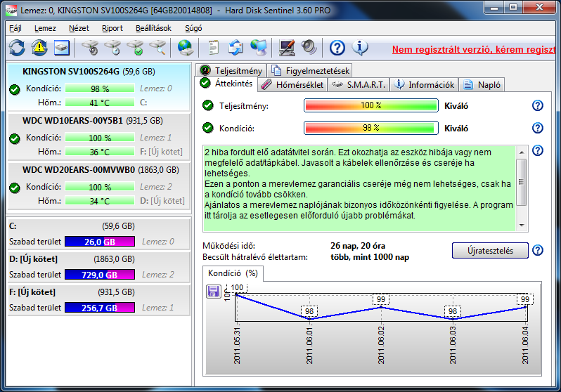561x392 pixels.
Task: Select the D: [Új kötet] partition entry
Action: [98, 267]
